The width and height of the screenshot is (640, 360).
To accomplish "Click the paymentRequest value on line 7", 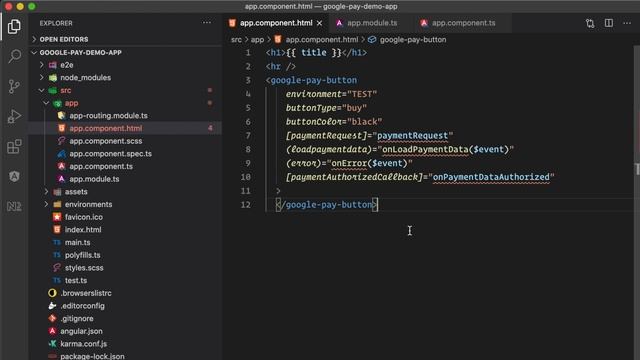I will 412,136.
